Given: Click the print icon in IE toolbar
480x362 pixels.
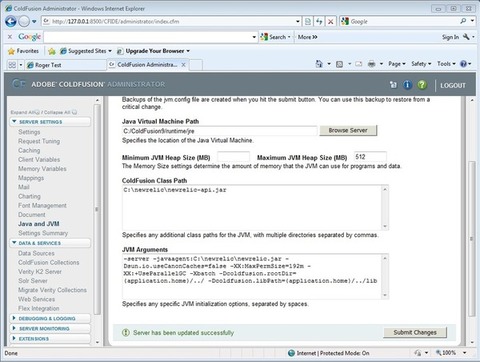Looking at the screenshot, I should click(x=371, y=64).
